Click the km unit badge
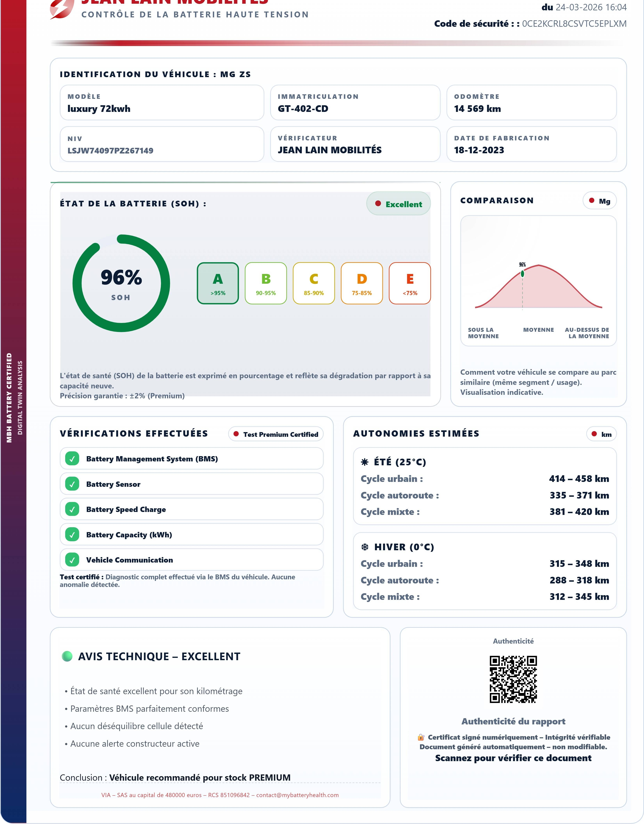644x824 pixels. (x=601, y=434)
